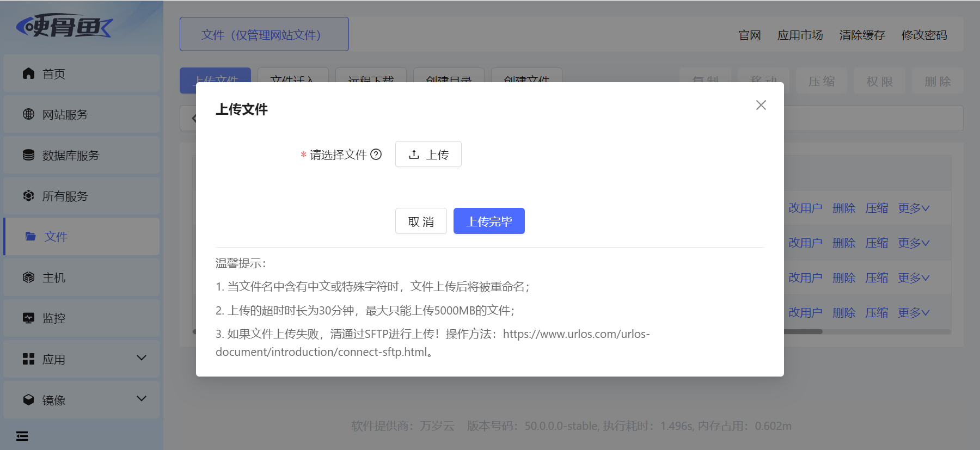Click 改用户 in the second row
This screenshot has height=450, width=980.
click(805, 243)
